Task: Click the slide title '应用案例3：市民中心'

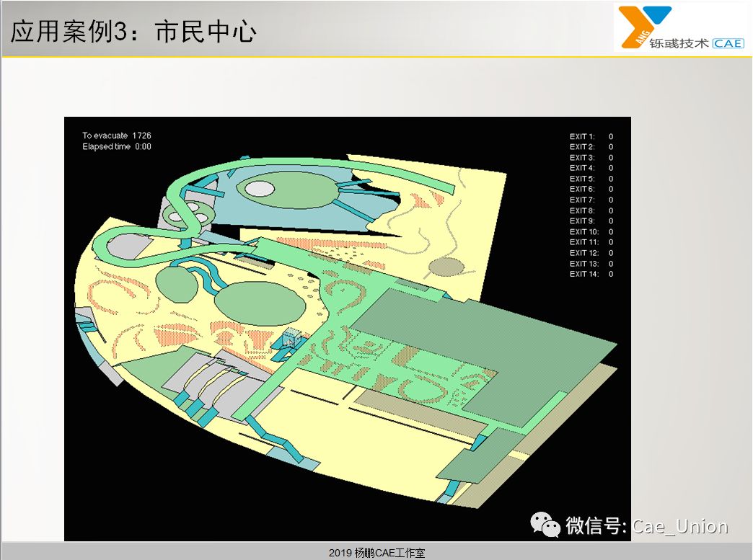Action: 134,32
